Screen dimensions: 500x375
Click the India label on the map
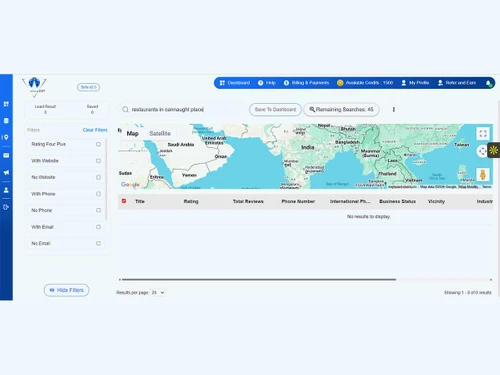[x=308, y=147]
